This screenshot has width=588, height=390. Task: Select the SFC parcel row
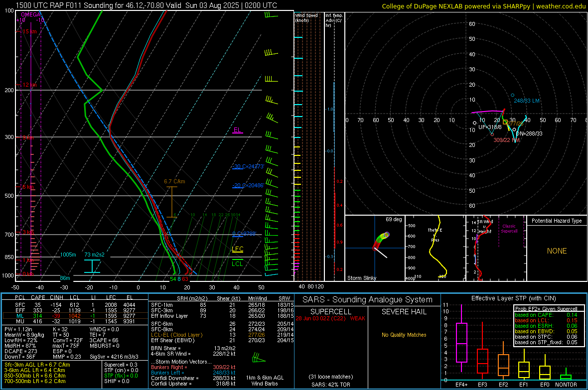click(x=75, y=305)
